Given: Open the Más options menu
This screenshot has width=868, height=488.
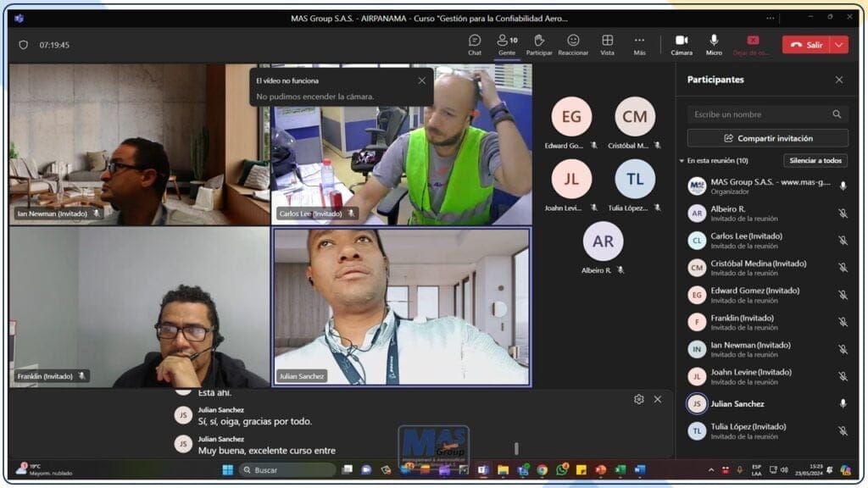Looking at the screenshot, I should tap(639, 41).
